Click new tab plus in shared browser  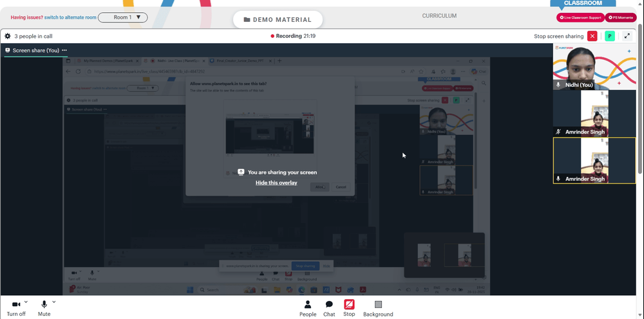coord(279,60)
